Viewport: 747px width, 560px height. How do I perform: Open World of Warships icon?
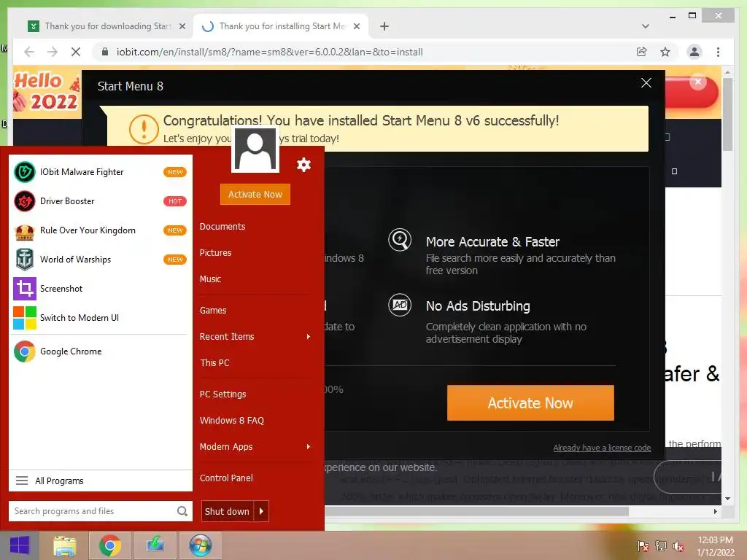click(x=24, y=260)
